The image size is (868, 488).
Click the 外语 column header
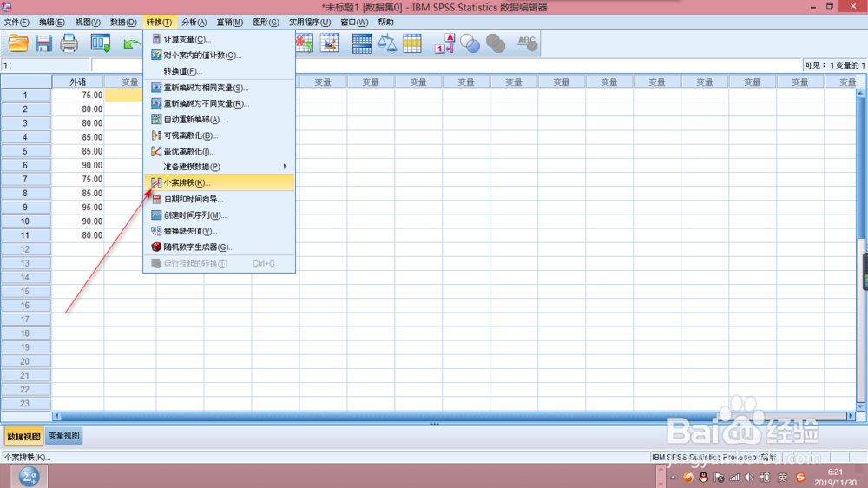[78, 82]
